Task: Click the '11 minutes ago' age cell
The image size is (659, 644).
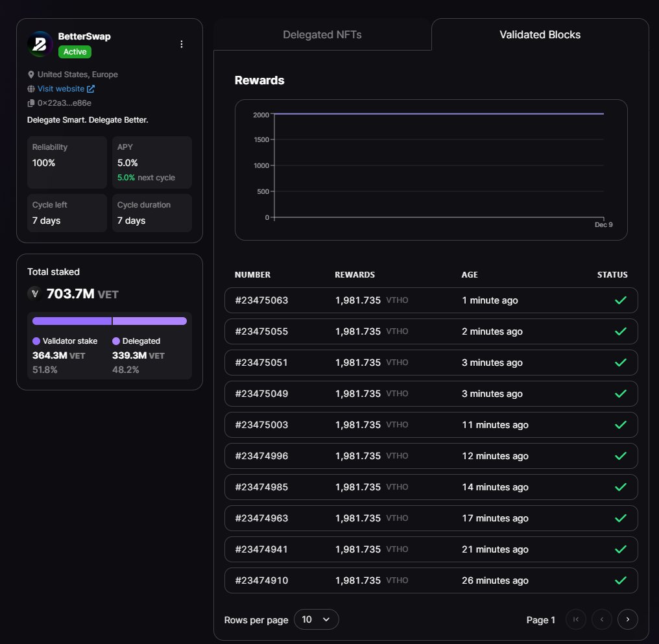Action: click(495, 425)
